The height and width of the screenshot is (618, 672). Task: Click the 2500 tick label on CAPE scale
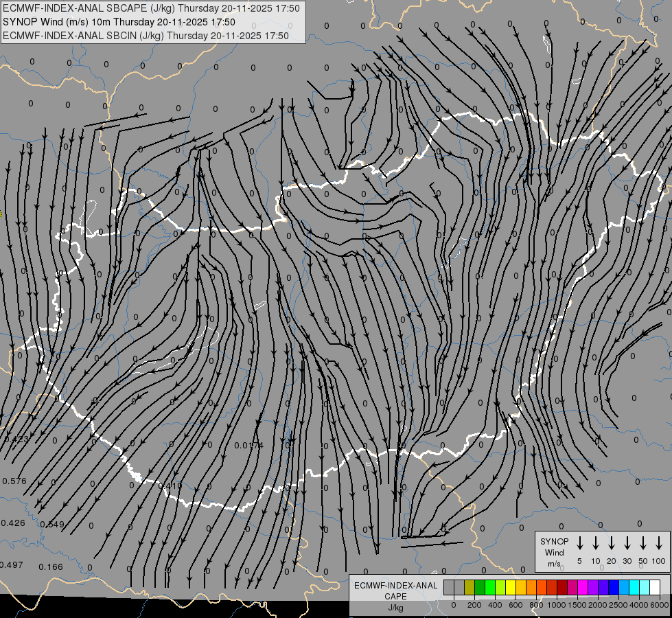[x=618, y=605]
